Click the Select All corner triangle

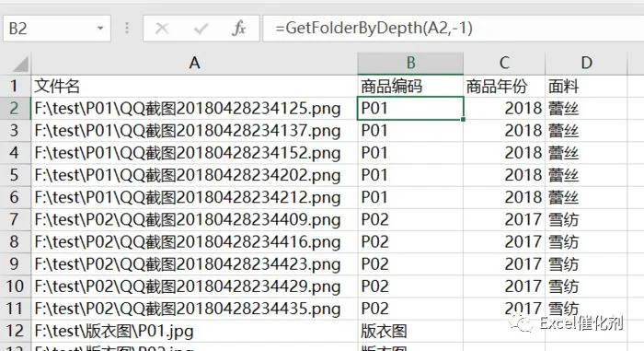coord(20,64)
